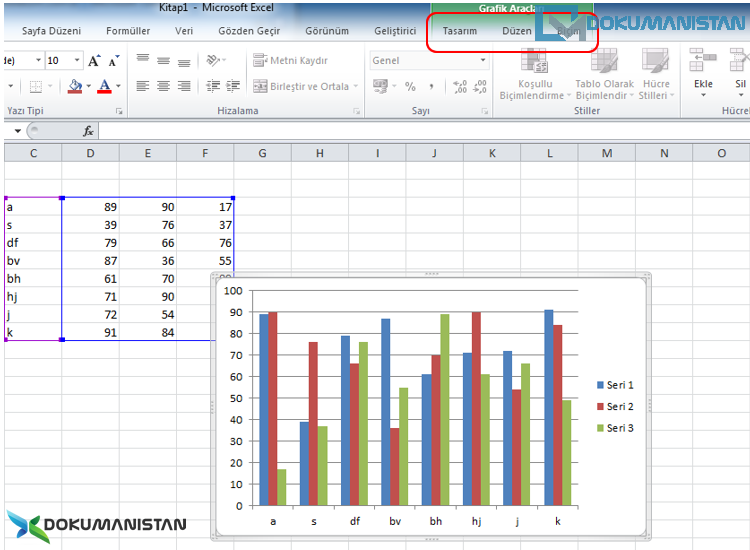Viewport: 750px width, 550px height.
Task: Select the Seri 2 legend entry
Action: tap(615, 406)
